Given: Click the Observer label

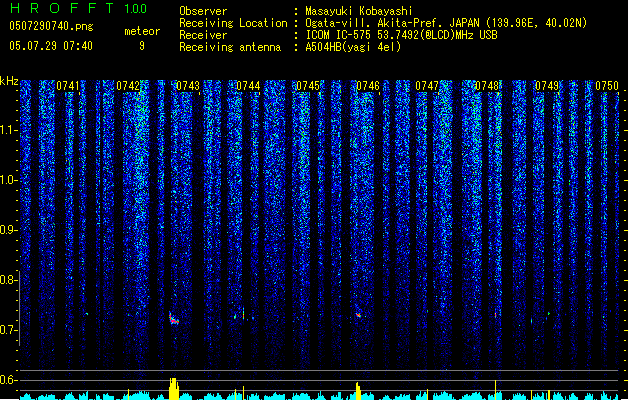Looking at the screenshot, I should [x=203, y=11].
